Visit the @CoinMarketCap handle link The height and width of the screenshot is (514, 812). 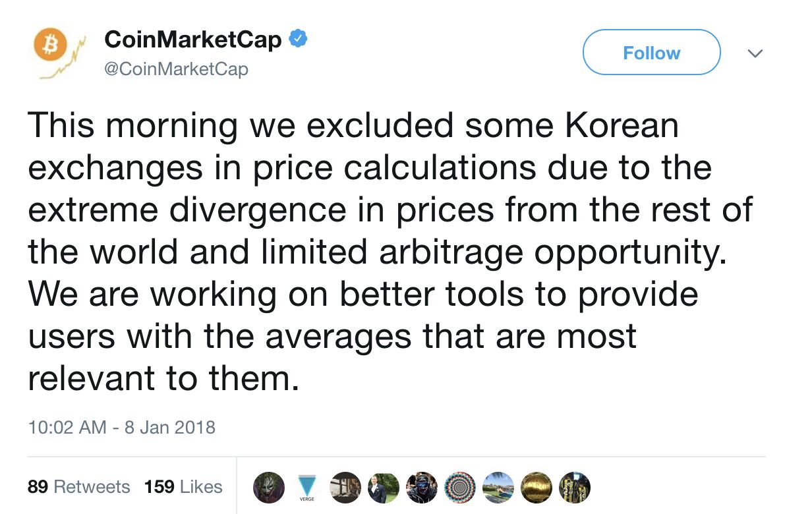[177, 69]
